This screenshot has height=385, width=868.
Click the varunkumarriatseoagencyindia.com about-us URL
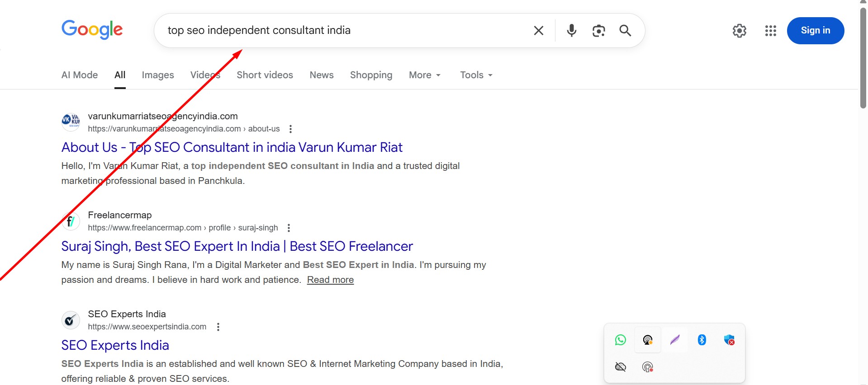point(184,129)
